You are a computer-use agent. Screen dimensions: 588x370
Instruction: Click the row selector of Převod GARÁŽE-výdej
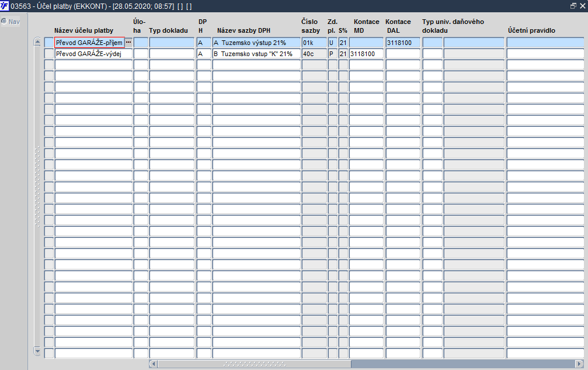(48, 54)
